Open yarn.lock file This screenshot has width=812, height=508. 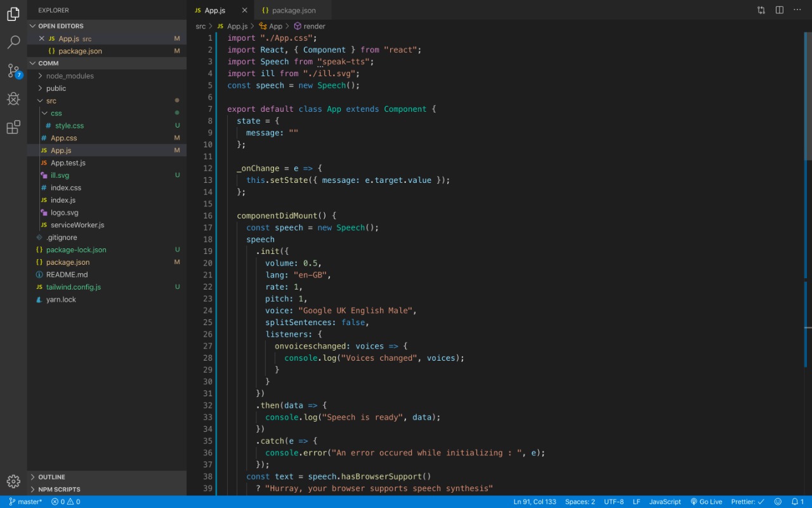(x=107, y=299)
